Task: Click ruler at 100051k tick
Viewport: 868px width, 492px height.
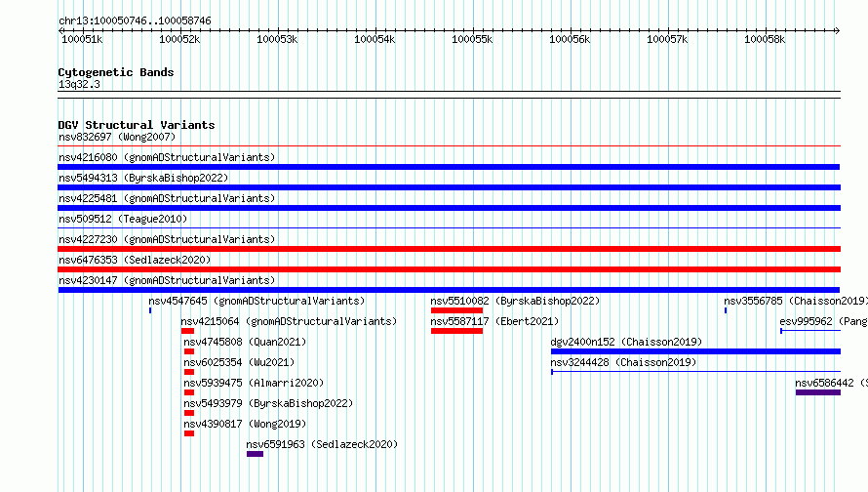Action: (82, 39)
